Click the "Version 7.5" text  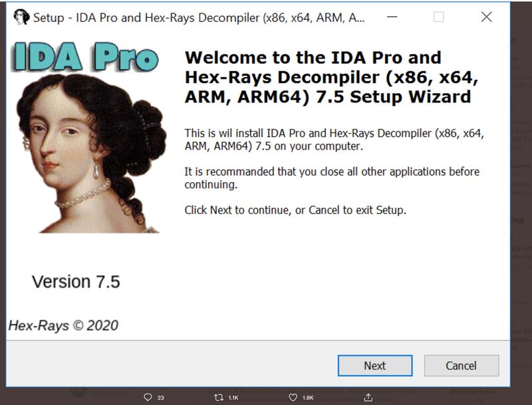point(76,282)
